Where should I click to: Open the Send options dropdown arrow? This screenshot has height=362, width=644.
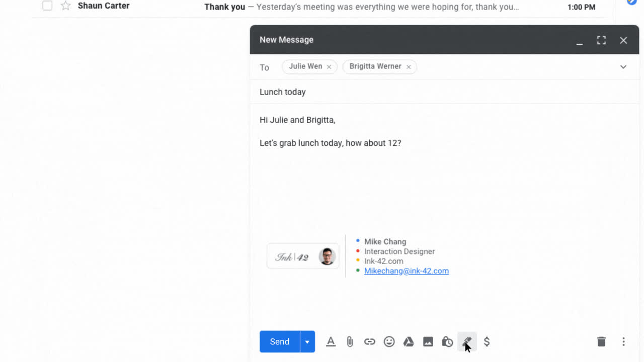pos(307,342)
